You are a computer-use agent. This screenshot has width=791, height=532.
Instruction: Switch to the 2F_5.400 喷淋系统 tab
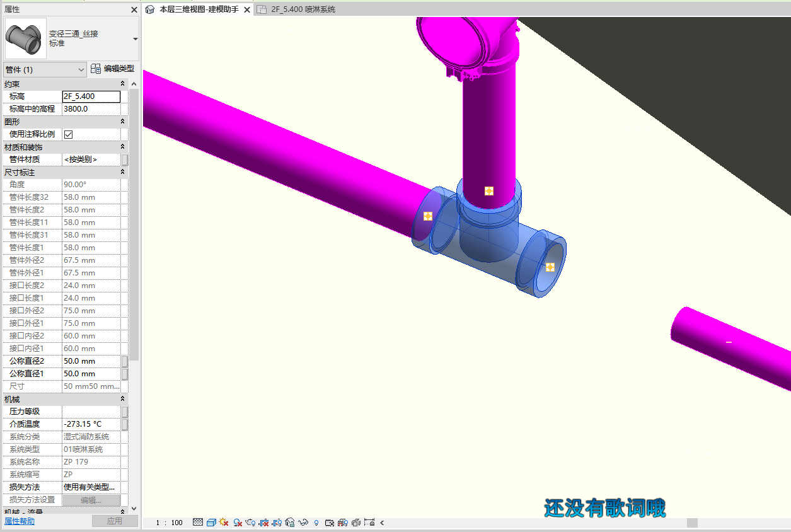click(303, 9)
